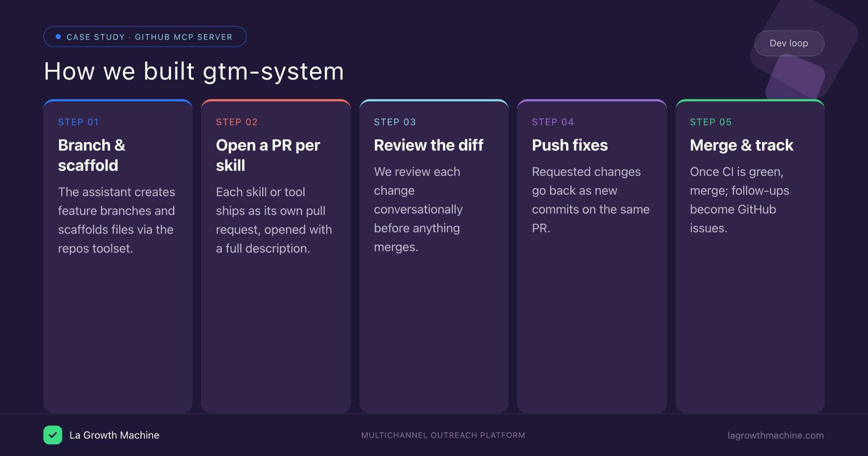Click the 'STEP 01' label
868x456 pixels.
79,122
